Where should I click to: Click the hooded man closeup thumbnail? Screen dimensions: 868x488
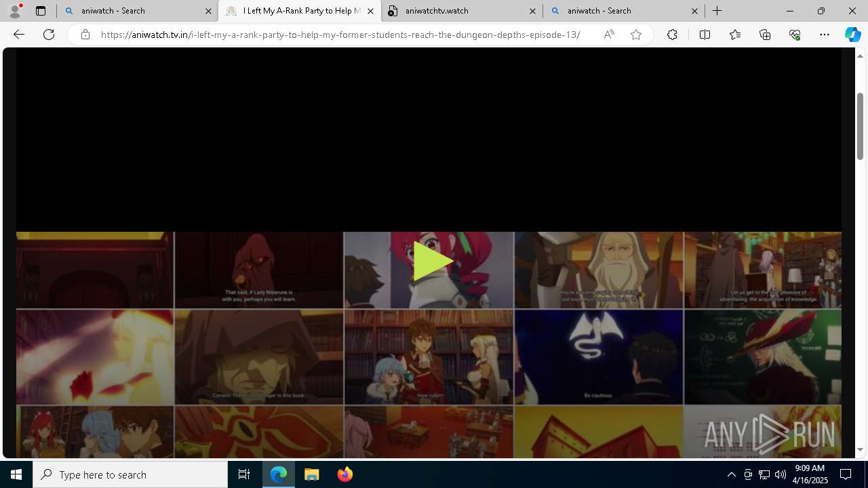(x=258, y=357)
